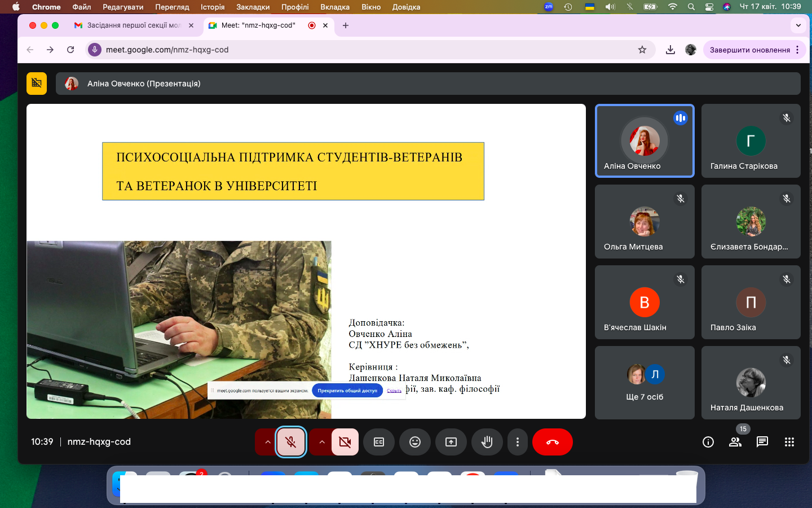The image size is (812, 508).
Task: Bookmark this page with the star
Action: point(642,50)
